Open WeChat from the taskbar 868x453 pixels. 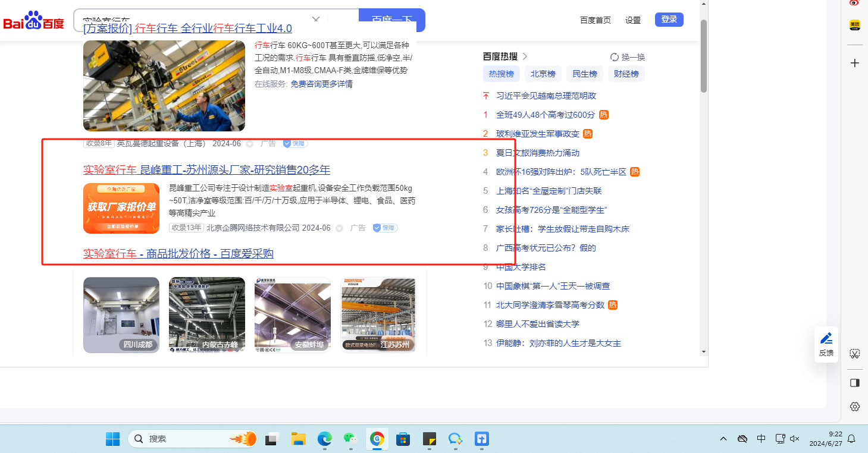pyautogui.click(x=350, y=439)
